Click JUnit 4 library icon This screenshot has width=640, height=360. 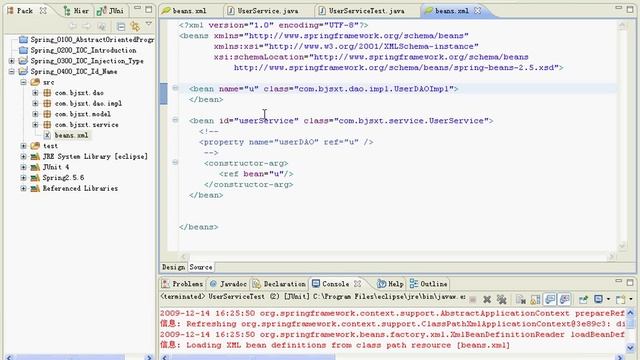pos(35,167)
